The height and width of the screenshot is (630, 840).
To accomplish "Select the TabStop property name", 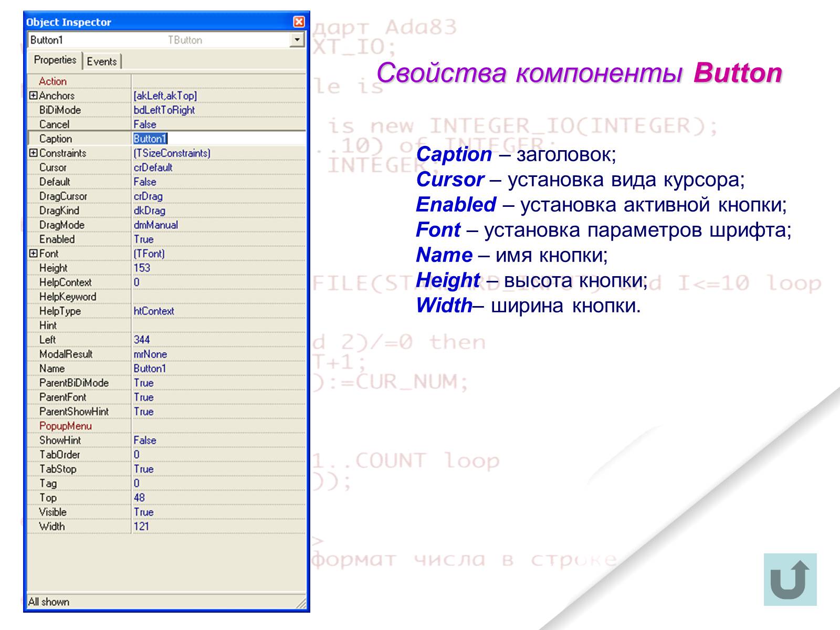I will [x=58, y=469].
